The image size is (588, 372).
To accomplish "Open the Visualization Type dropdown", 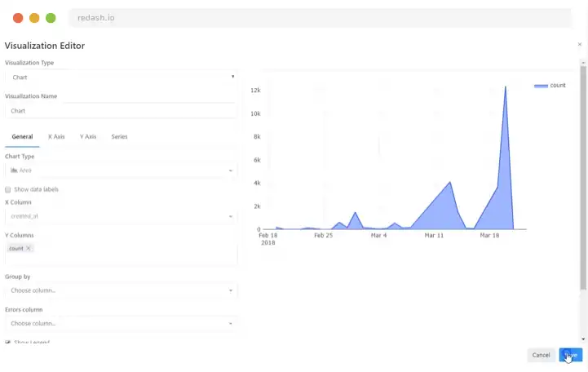I will (121, 77).
